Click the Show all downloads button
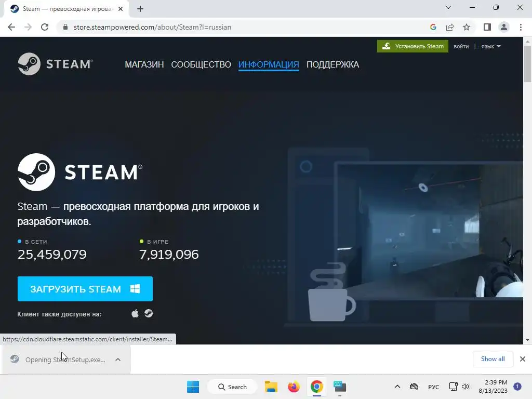The width and height of the screenshot is (532, 399). coord(493,359)
